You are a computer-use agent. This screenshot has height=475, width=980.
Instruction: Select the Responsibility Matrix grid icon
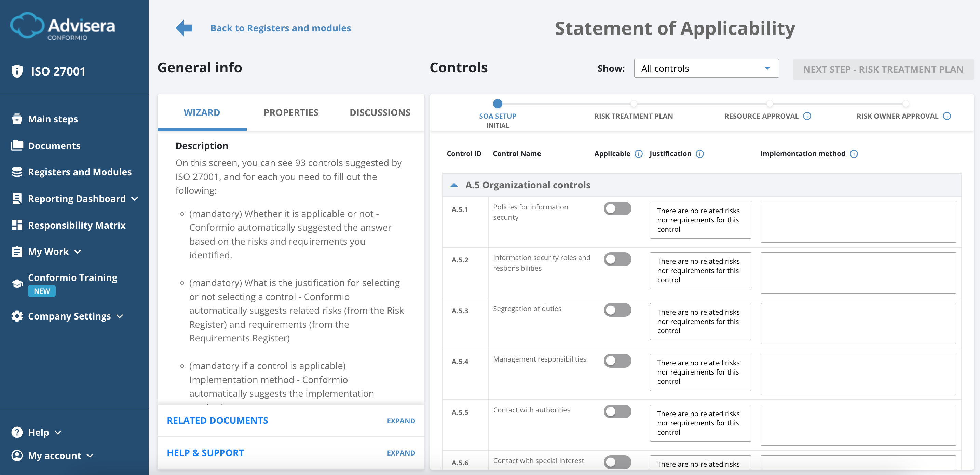click(17, 225)
